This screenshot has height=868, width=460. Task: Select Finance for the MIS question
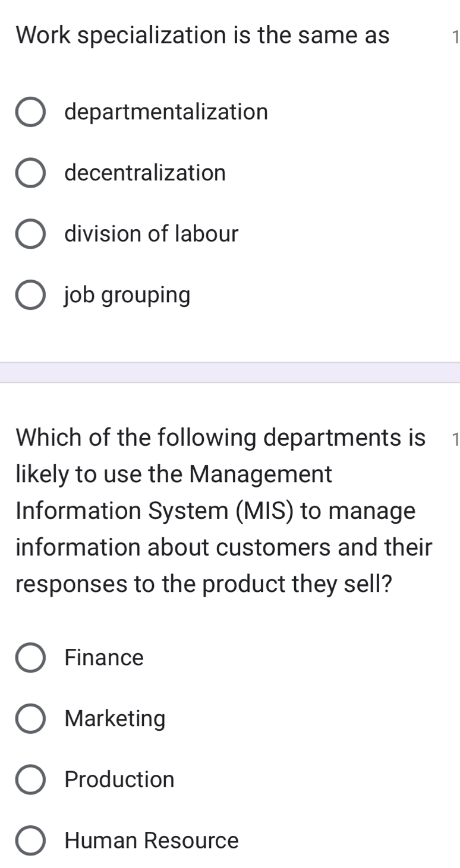point(30,657)
